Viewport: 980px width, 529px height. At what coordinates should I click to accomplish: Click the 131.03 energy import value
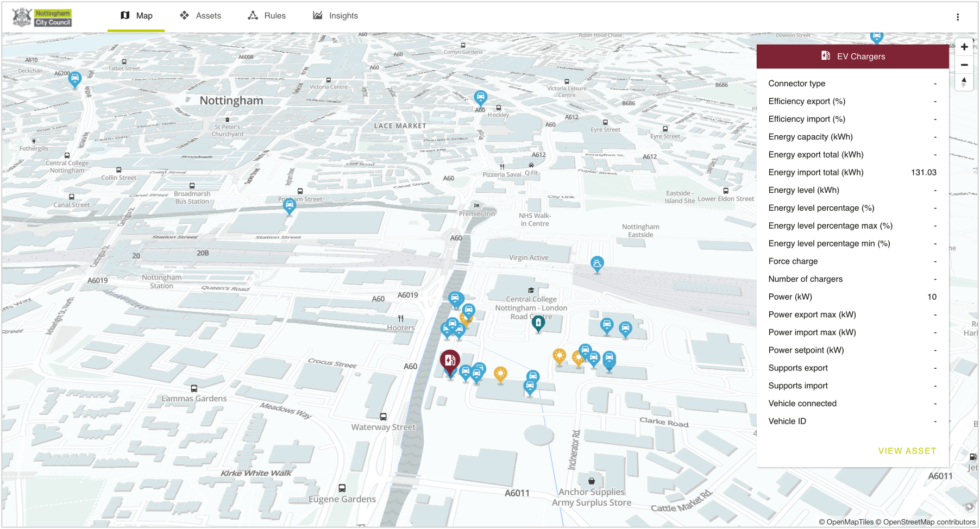point(924,173)
